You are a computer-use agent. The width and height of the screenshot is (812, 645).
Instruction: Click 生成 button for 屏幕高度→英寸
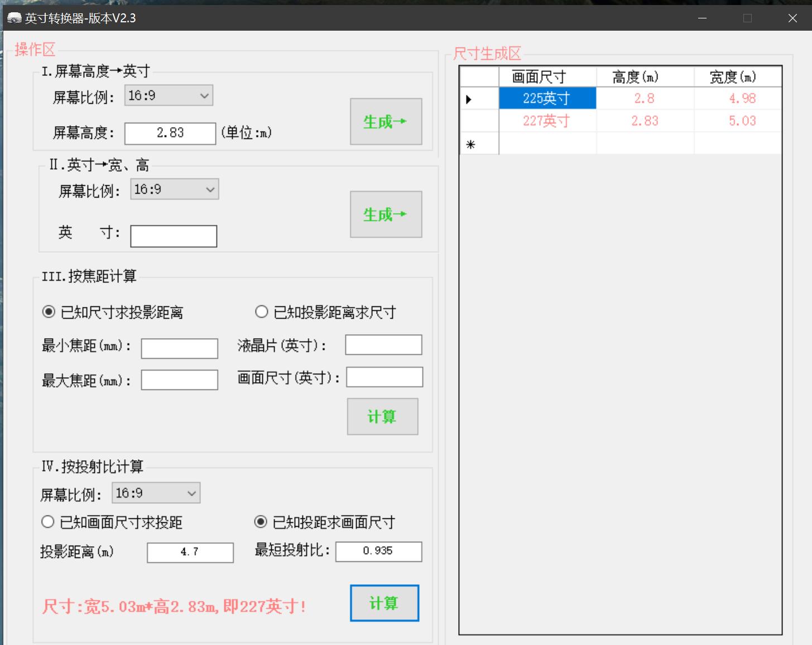[386, 122]
